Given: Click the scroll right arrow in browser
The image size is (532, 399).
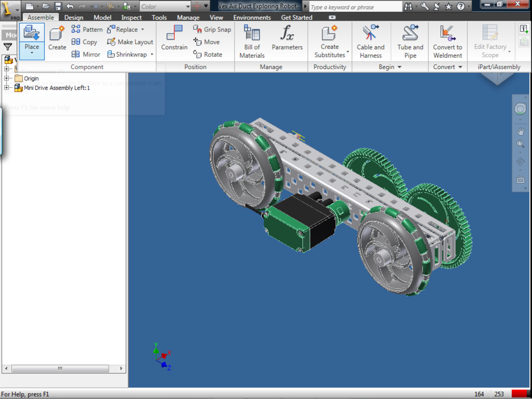Looking at the screenshot, I should [121, 368].
